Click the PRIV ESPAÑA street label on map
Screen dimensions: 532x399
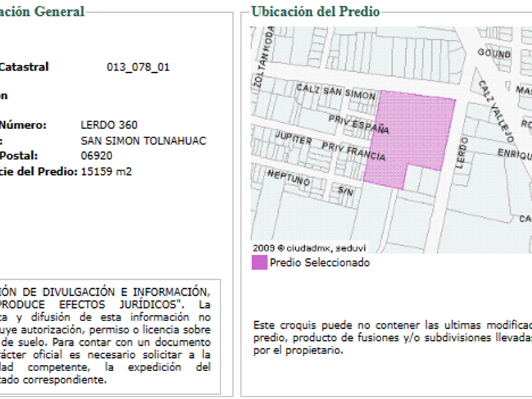[358, 124]
